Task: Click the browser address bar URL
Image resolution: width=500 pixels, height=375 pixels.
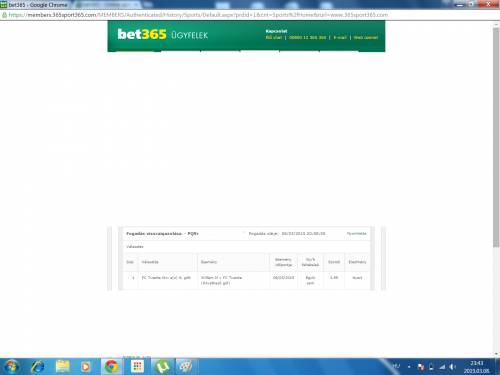Action: (198, 15)
